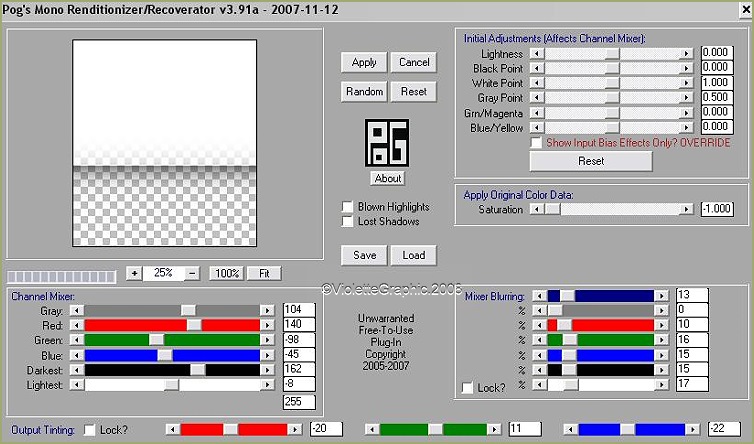Viewport: 754px width, 444px height.
Task: Click the Load button
Action: point(414,255)
